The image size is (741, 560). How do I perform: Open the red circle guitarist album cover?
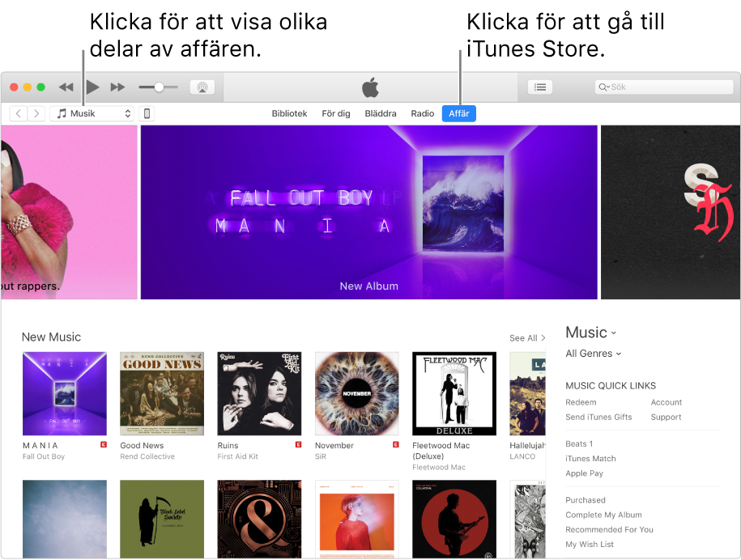(454, 519)
